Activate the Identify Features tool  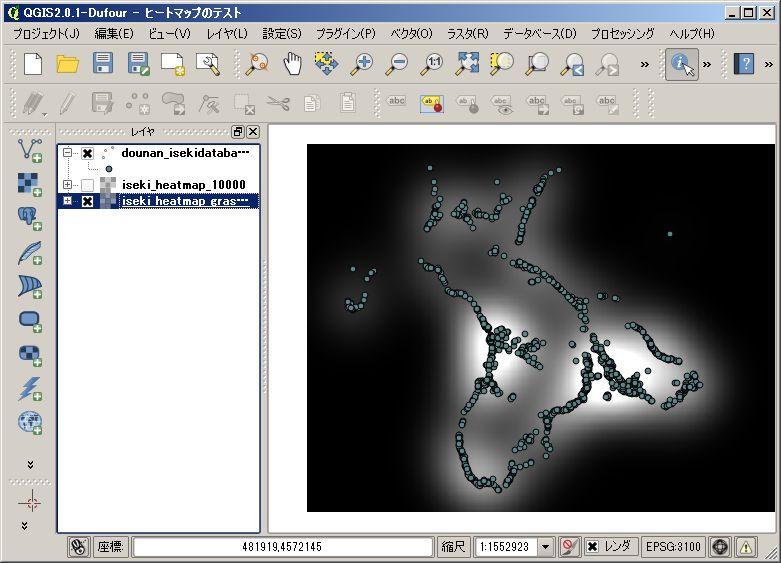point(682,64)
